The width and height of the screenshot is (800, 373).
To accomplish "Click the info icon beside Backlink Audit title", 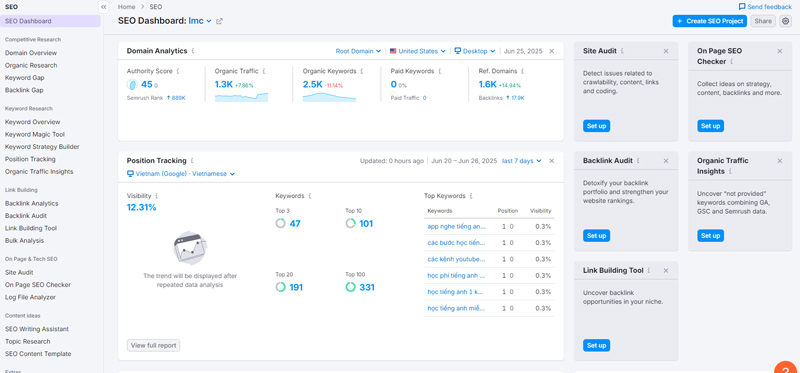I will pos(638,161).
